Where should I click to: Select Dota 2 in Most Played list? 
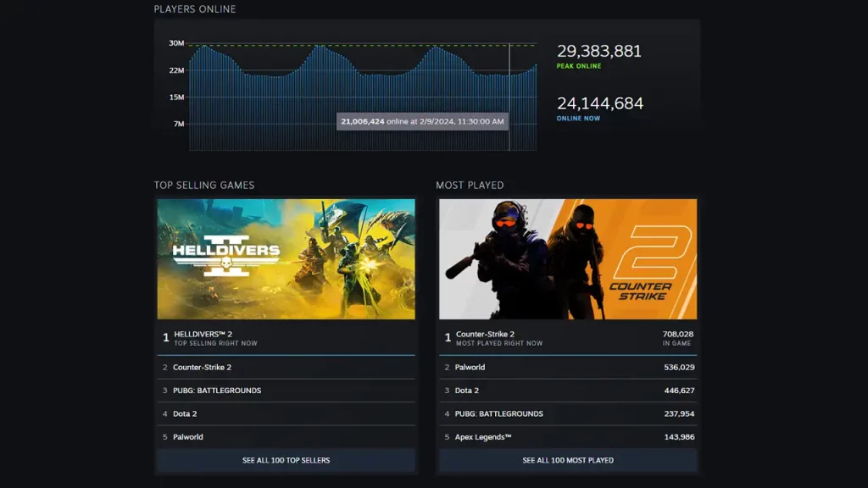coord(568,391)
